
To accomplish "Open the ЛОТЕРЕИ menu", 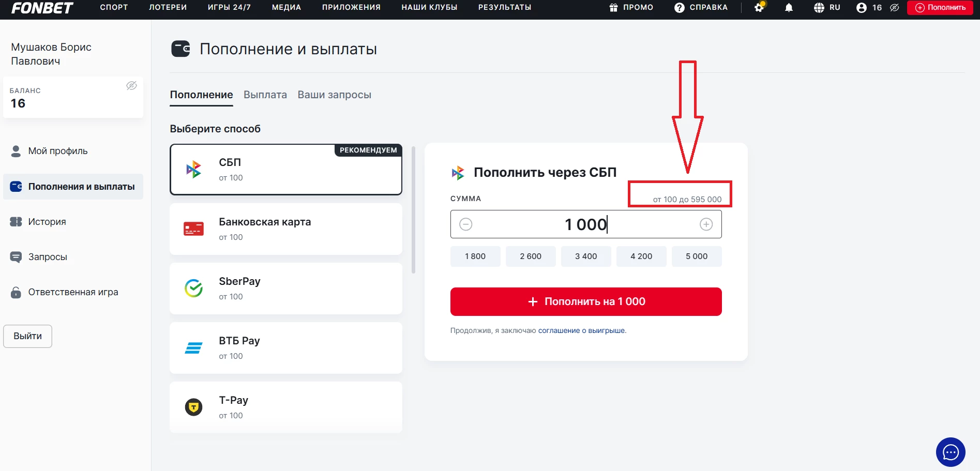I will pos(168,8).
